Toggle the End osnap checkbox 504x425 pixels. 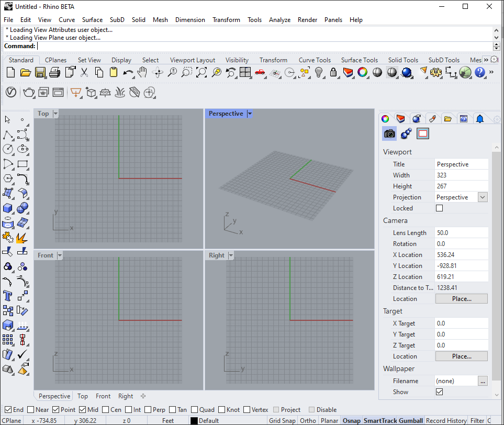[9, 410]
